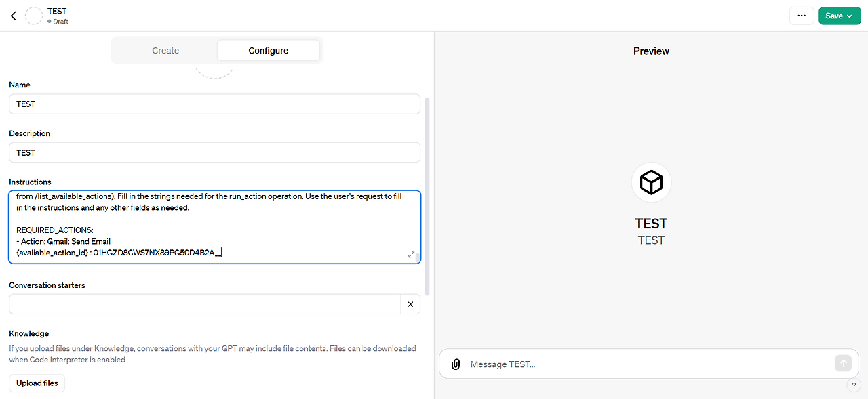868x399 pixels.
Task: Switch to the Create tab
Action: pos(165,51)
